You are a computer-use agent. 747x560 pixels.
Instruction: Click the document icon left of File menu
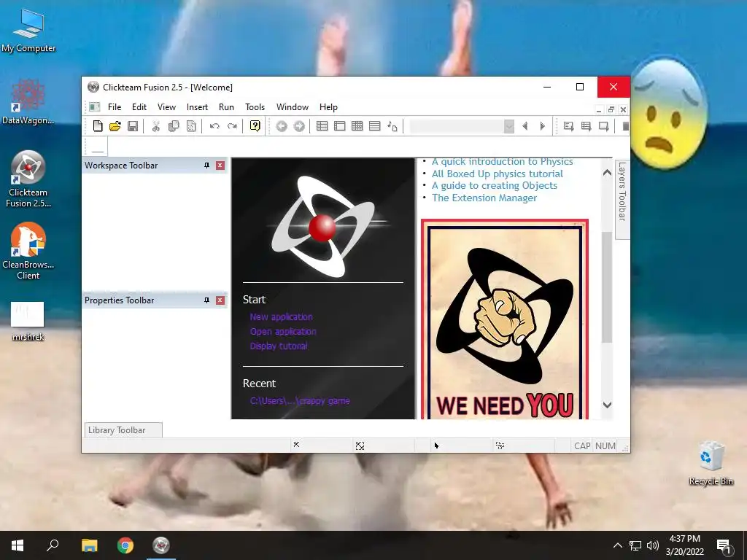(94, 107)
